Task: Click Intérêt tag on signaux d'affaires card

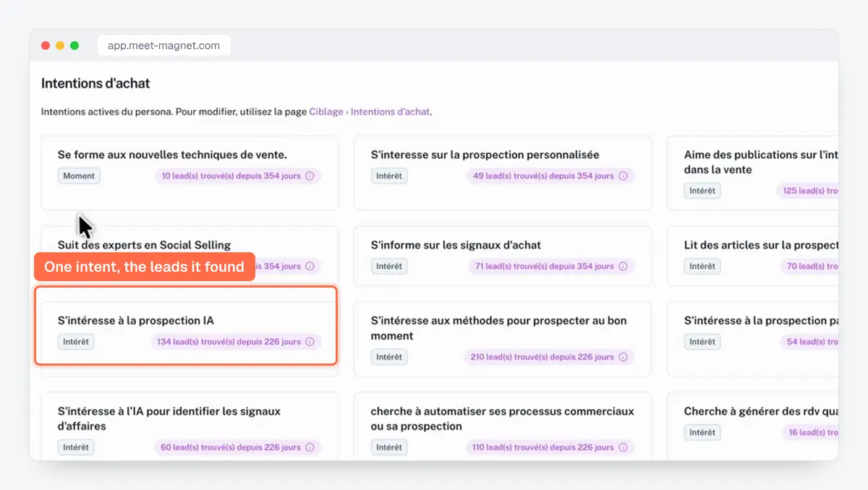Action: 76,447
